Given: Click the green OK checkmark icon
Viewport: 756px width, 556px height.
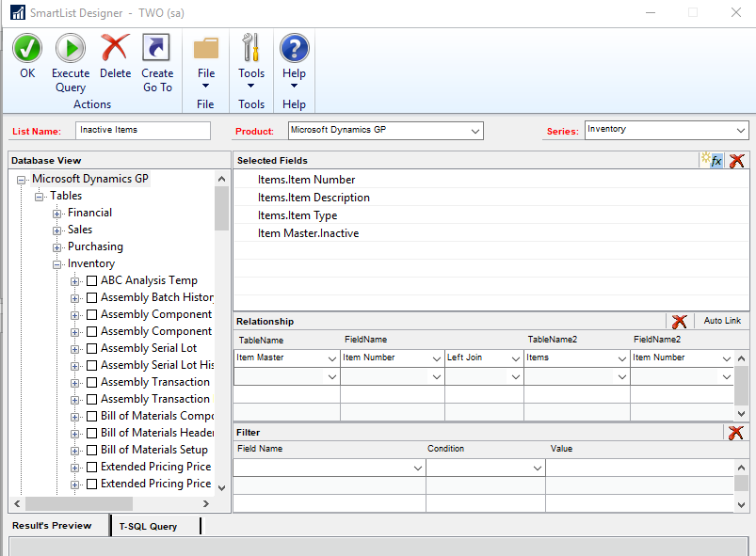Looking at the screenshot, I should [x=27, y=48].
